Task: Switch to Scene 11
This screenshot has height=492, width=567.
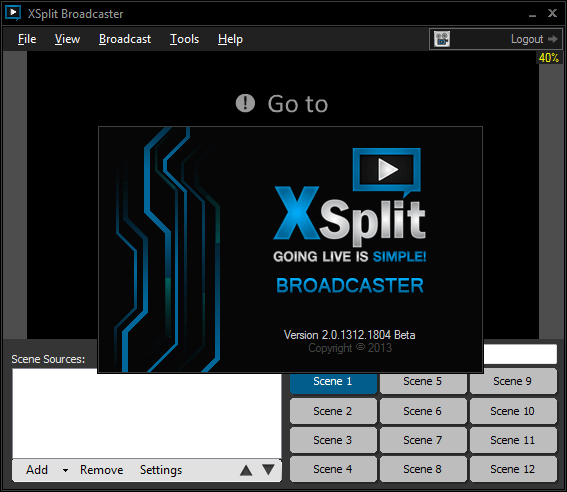Action: [x=513, y=440]
